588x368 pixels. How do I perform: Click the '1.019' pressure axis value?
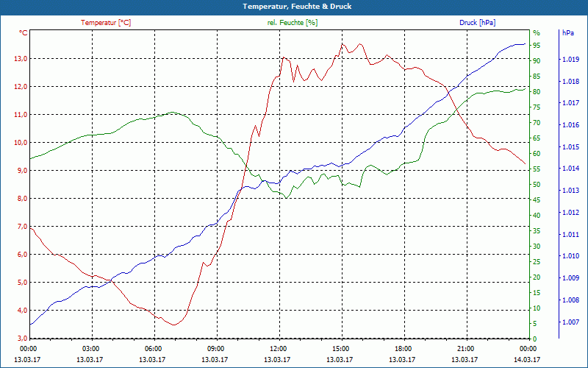570,60
